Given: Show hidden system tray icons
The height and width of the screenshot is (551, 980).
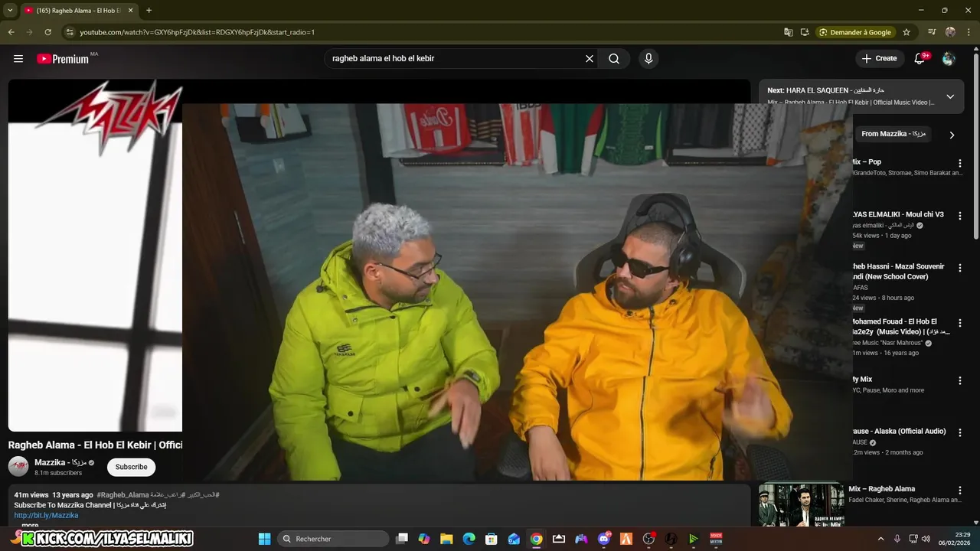Looking at the screenshot, I should (x=880, y=539).
